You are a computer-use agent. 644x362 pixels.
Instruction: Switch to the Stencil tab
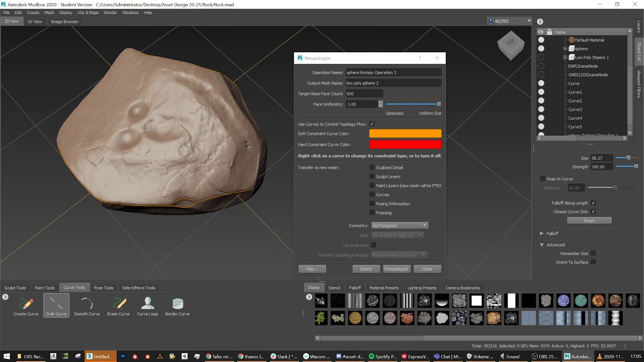tap(334, 288)
